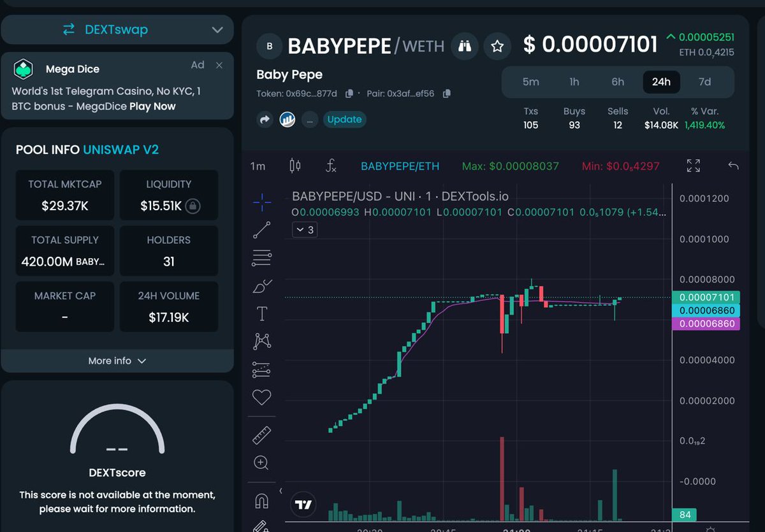Switch the candlestick chart style
The height and width of the screenshot is (532, 765).
pos(294,166)
